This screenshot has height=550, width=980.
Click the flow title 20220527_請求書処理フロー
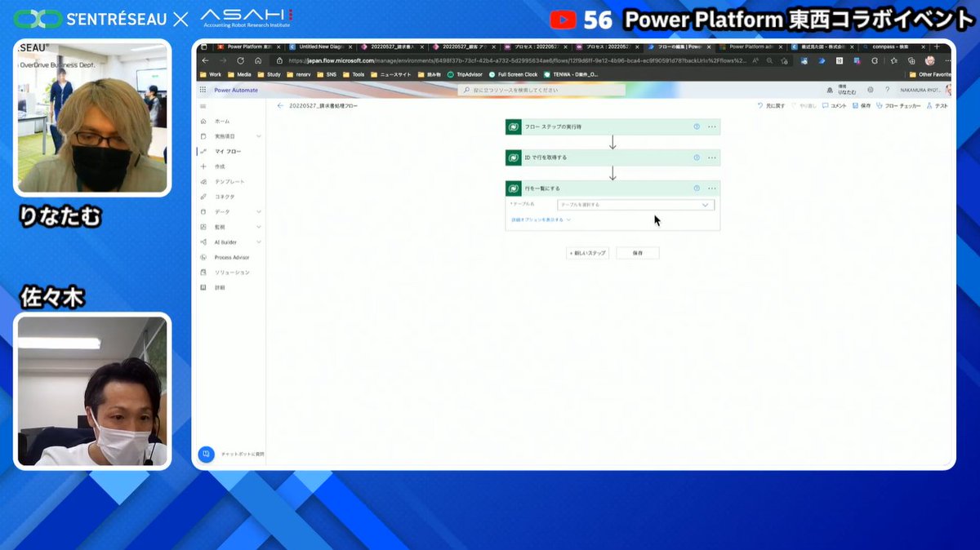click(x=323, y=106)
